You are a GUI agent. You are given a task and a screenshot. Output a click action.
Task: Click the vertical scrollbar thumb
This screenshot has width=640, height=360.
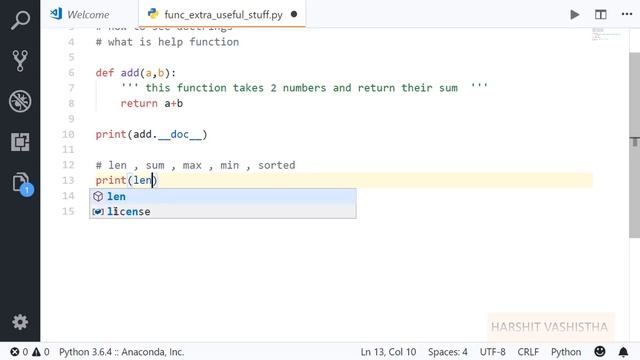click(634, 145)
